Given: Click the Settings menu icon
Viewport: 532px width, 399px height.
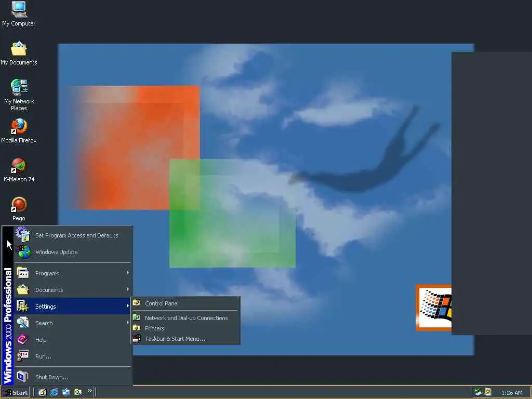Looking at the screenshot, I should coord(23,306).
